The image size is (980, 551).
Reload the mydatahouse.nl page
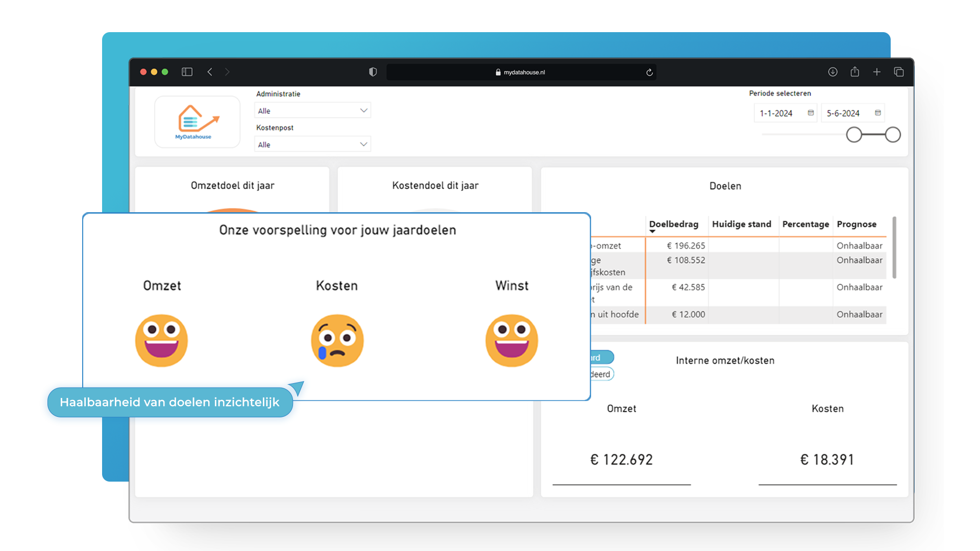click(649, 72)
